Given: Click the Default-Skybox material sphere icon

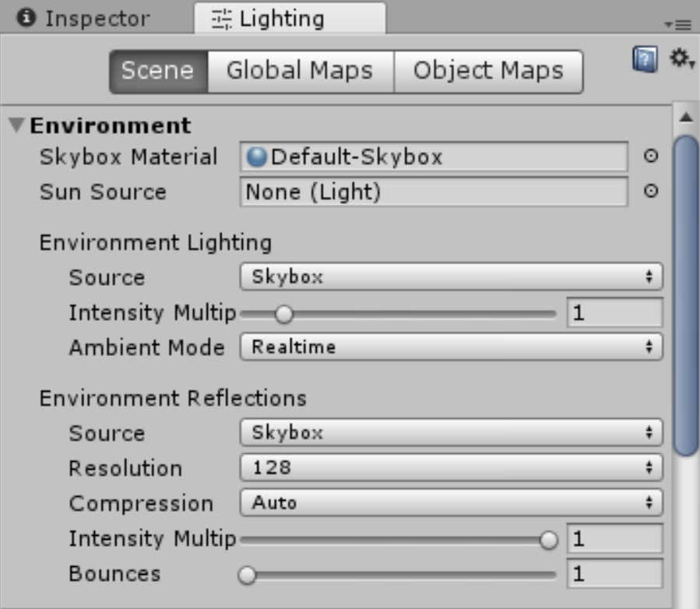Looking at the screenshot, I should tap(257, 157).
